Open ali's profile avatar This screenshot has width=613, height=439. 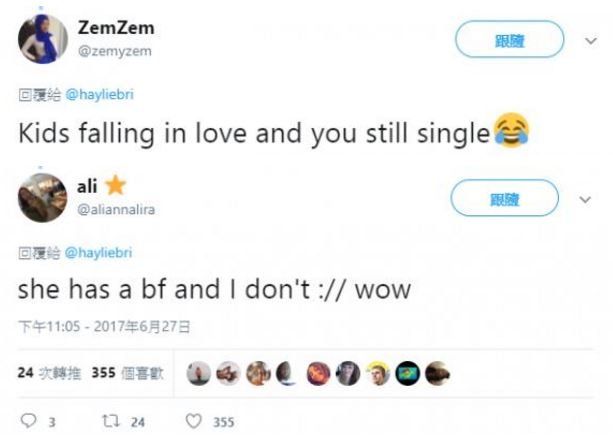pos(41,197)
